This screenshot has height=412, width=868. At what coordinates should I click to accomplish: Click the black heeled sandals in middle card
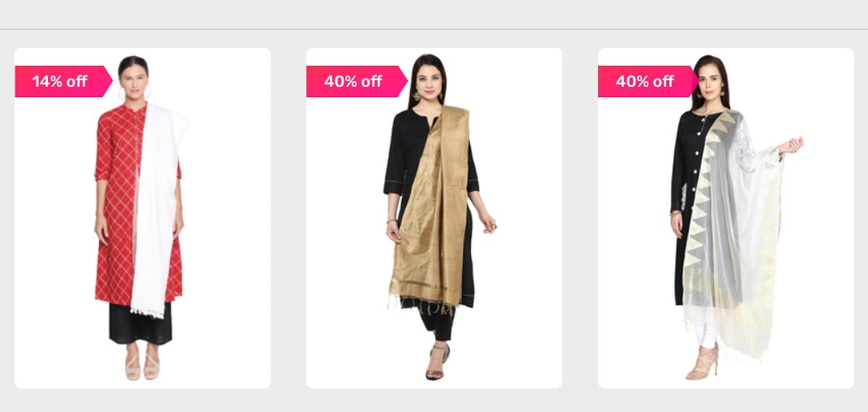(x=438, y=361)
